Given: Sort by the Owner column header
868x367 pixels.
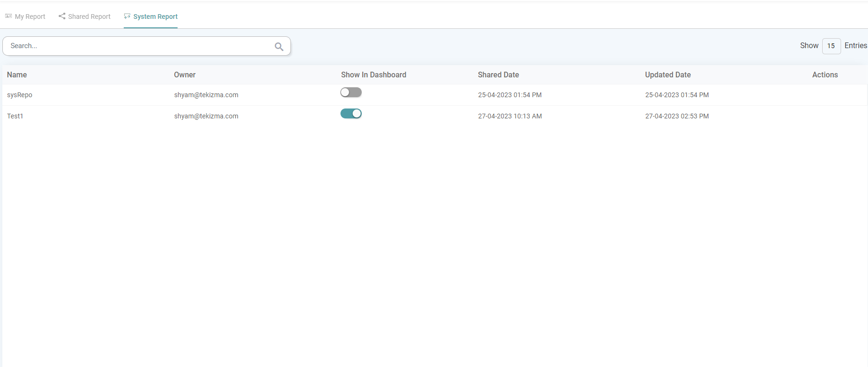Looking at the screenshot, I should [185, 75].
